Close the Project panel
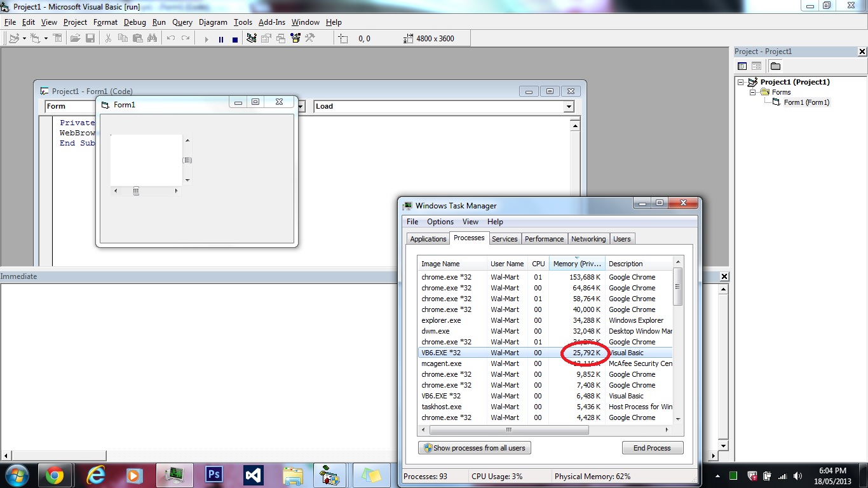The height and width of the screenshot is (488, 868). (x=862, y=52)
